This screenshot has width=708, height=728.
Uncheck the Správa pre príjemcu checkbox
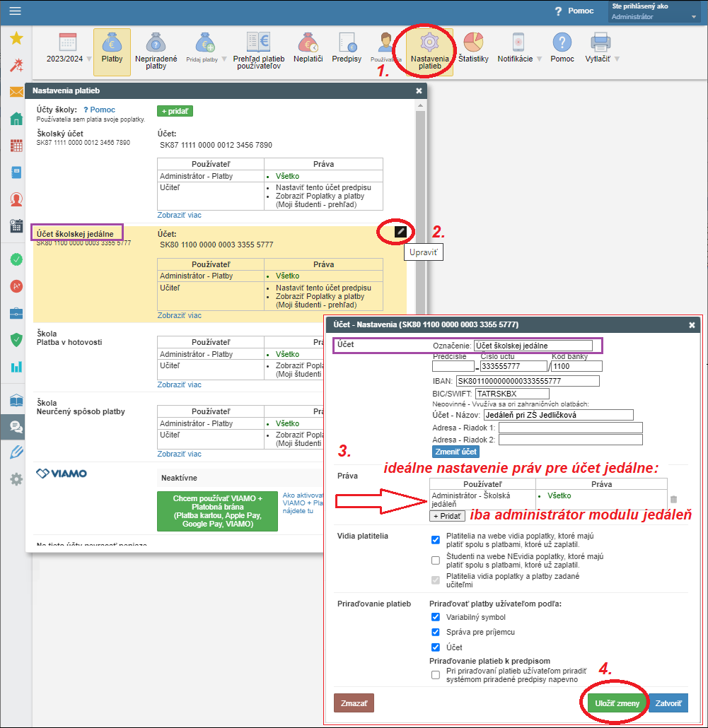pos(436,632)
